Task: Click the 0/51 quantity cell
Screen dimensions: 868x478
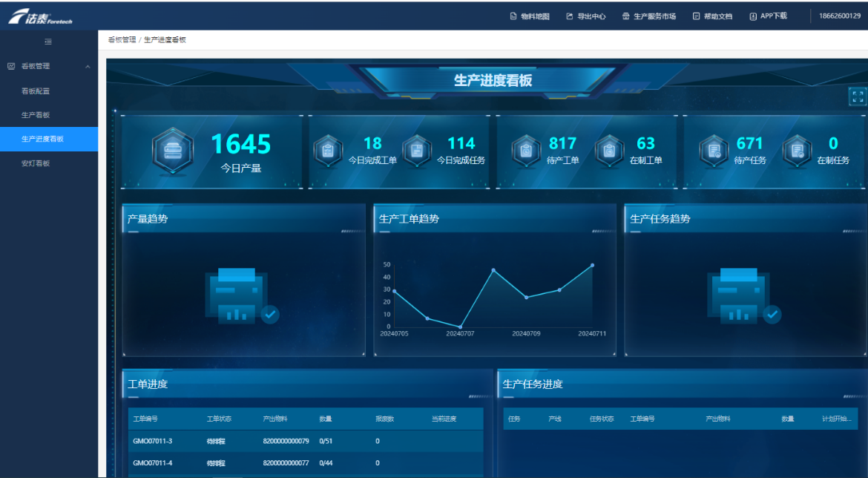Action: point(326,441)
